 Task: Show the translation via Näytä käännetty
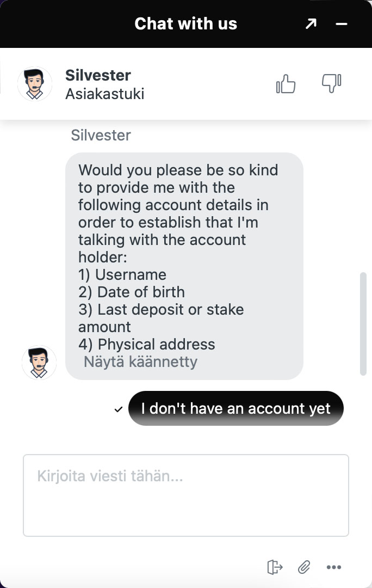[140, 362]
